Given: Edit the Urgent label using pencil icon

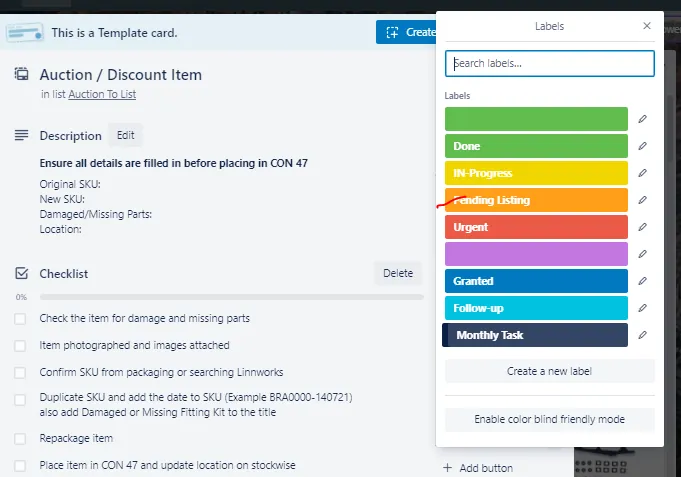Looking at the screenshot, I should (642, 227).
